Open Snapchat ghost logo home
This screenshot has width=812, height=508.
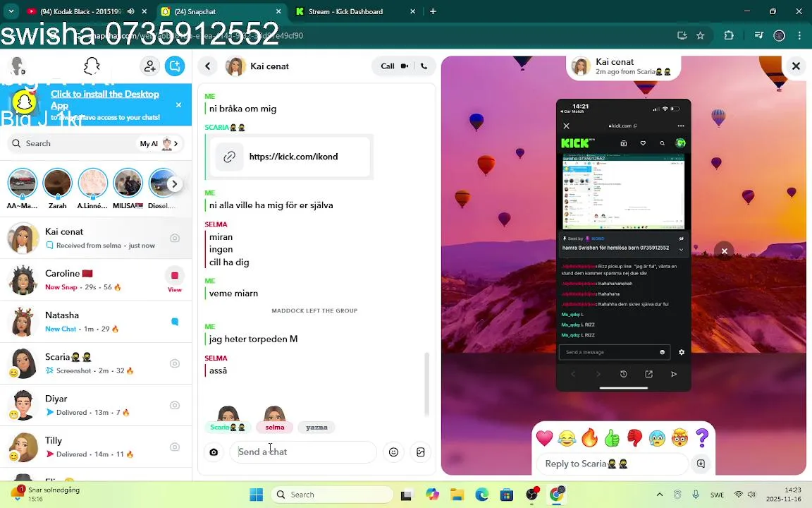click(92, 66)
